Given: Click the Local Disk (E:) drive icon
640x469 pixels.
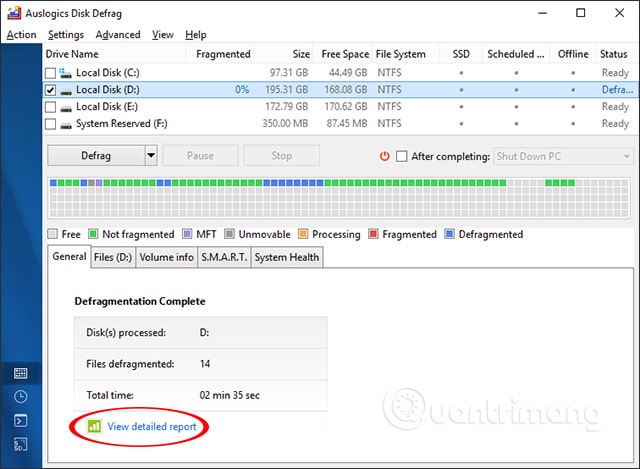Looking at the screenshot, I should 66,109.
